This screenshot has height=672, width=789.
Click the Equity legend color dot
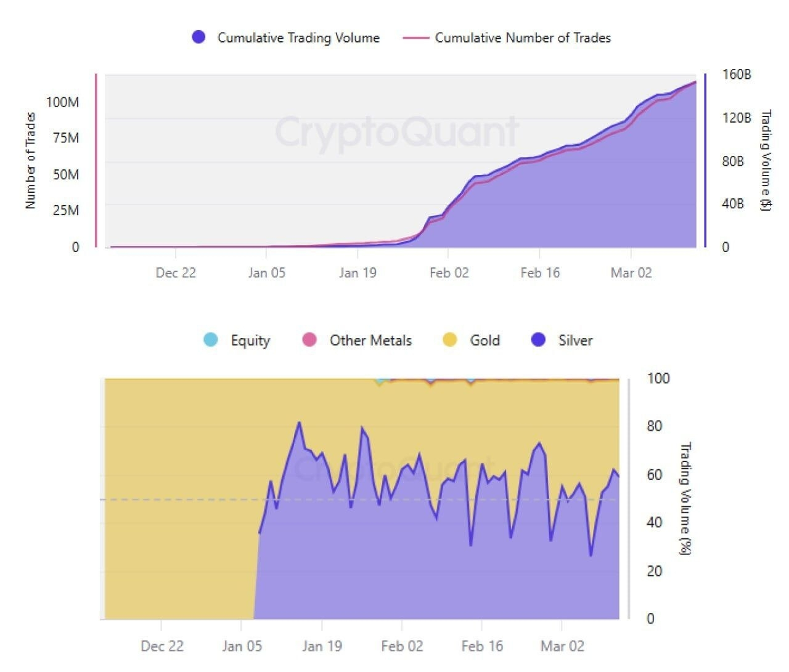tap(211, 340)
